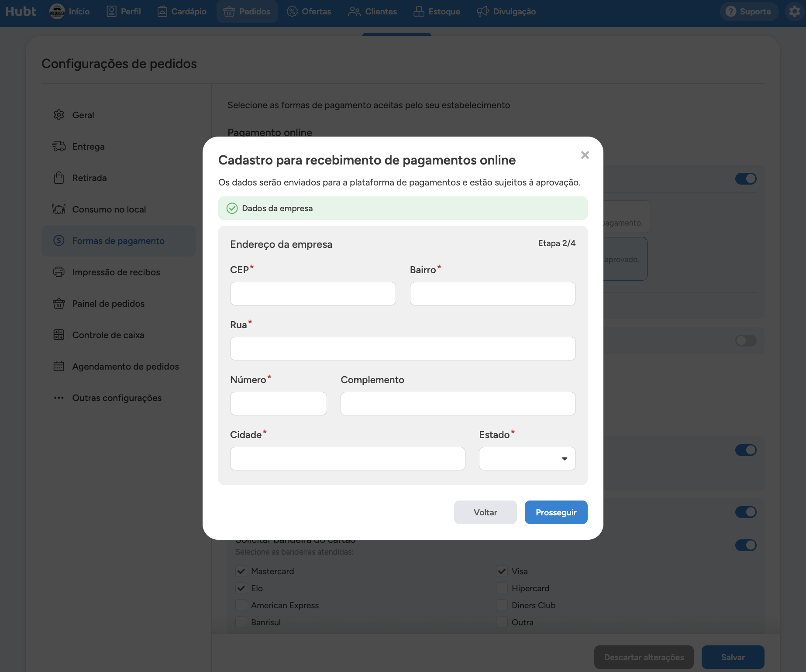Focus the CEP input field

point(313,294)
